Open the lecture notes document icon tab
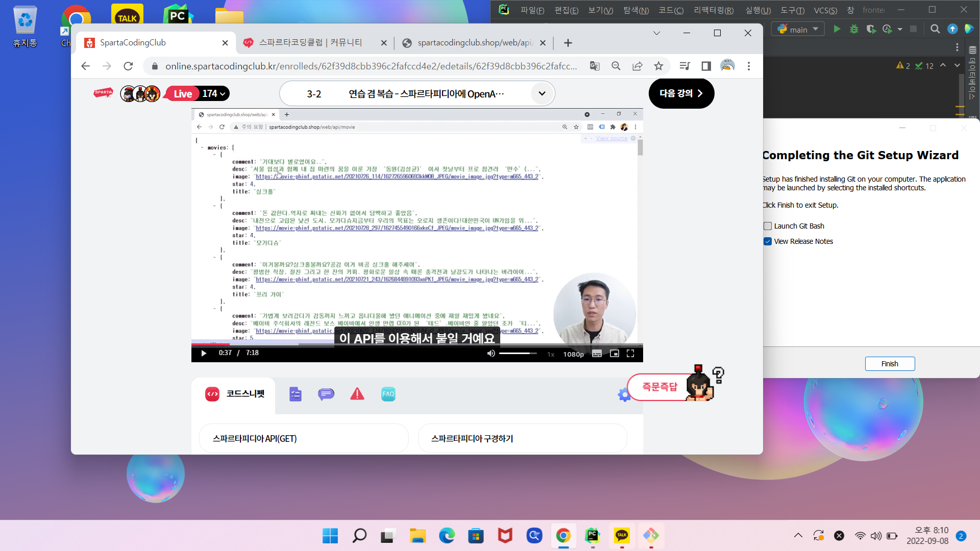 [x=295, y=394]
